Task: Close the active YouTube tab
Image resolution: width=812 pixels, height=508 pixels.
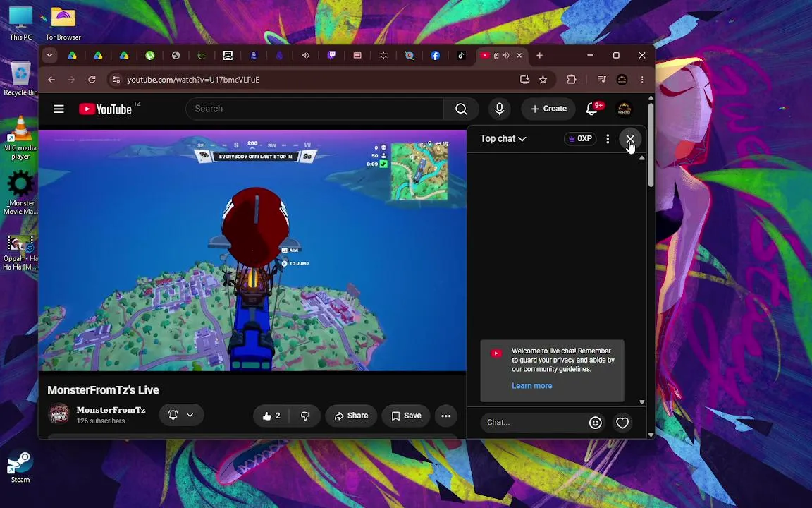Action: [x=519, y=56]
